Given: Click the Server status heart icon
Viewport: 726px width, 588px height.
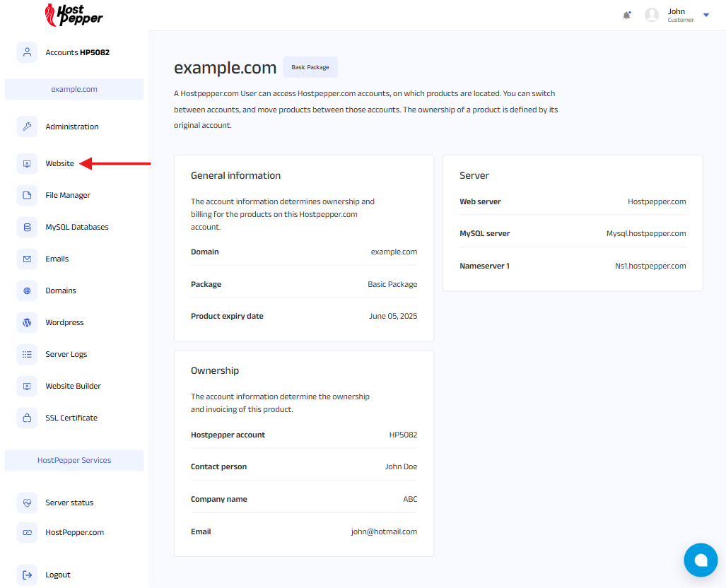Looking at the screenshot, I should pos(27,502).
